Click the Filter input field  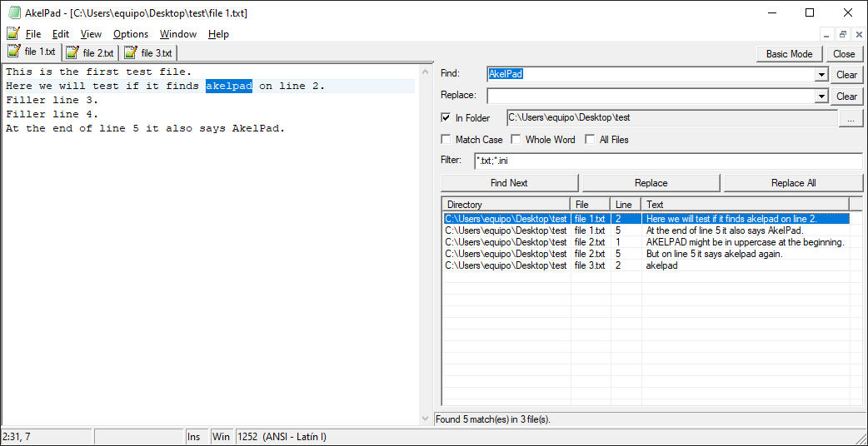(x=668, y=161)
